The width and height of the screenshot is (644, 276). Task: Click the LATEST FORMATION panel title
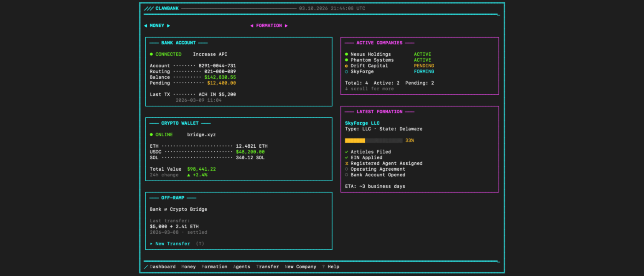tap(379, 112)
